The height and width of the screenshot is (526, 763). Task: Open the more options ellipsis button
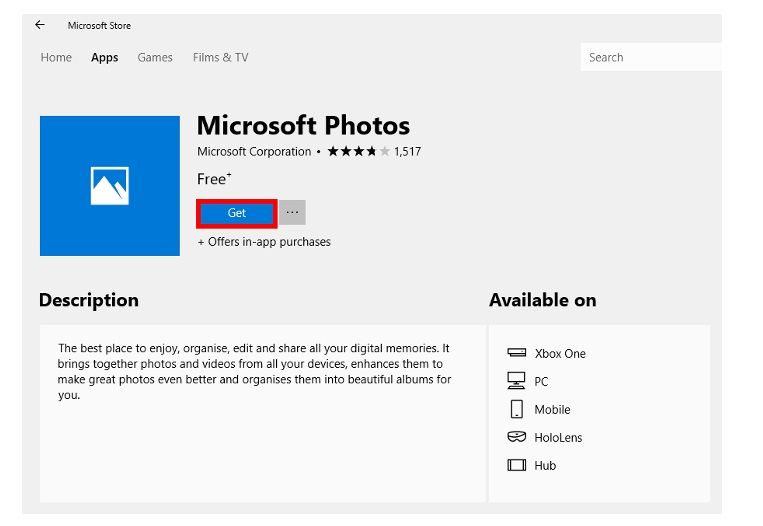(292, 212)
